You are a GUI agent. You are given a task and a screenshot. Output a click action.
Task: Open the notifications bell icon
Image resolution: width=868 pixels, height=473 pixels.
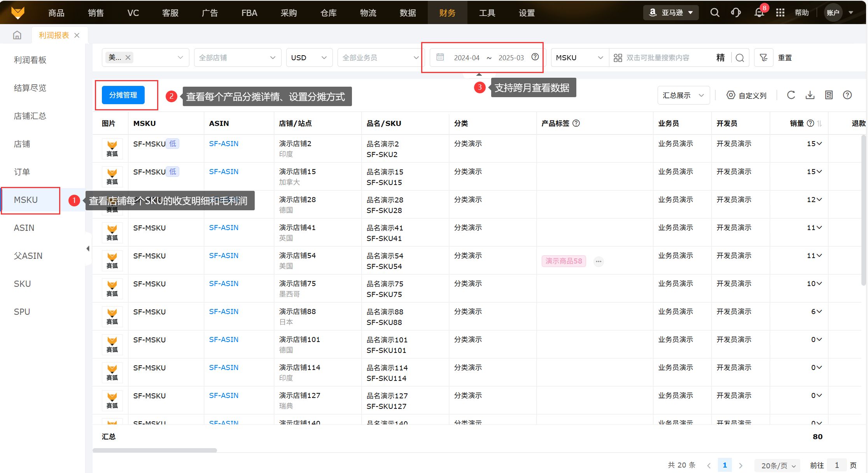pos(759,12)
